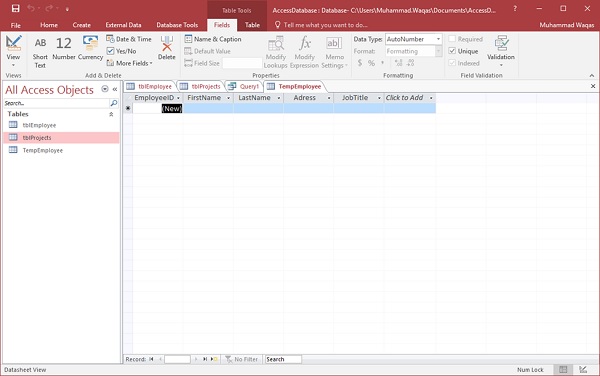Select the Short Text field type
Viewport: 600px width, 376px height.
click(x=40, y=52)
